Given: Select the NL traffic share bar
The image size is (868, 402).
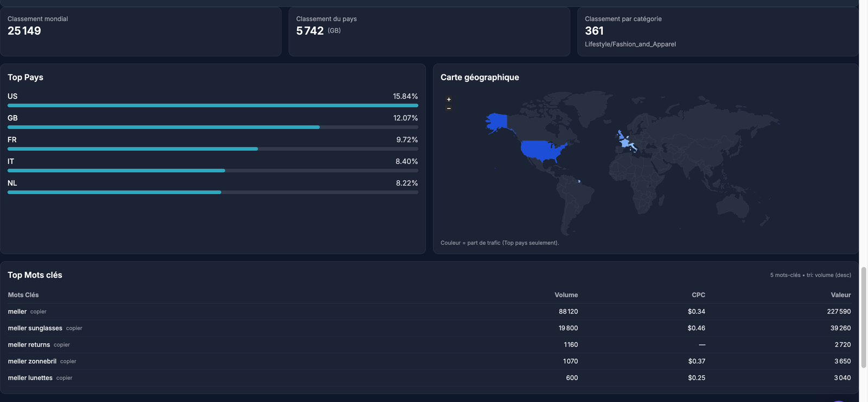Looking at the screenshot, I should (x=213, y=192).
